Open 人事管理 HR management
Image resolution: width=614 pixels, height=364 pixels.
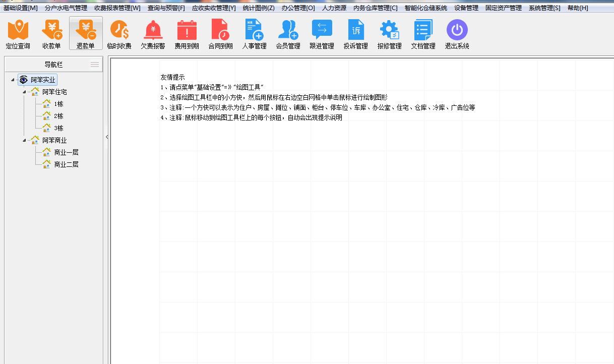click(x=255, y=34)
